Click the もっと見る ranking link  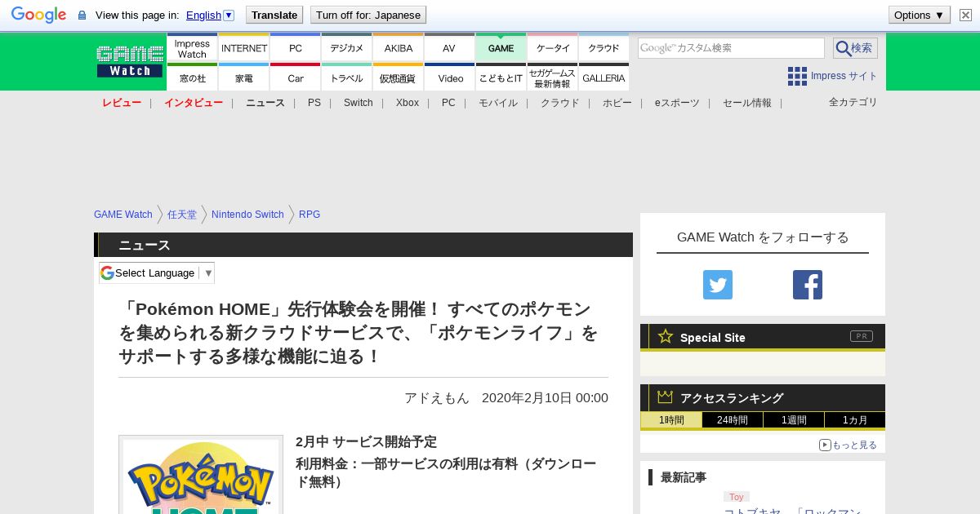click(x=849, y=445)
